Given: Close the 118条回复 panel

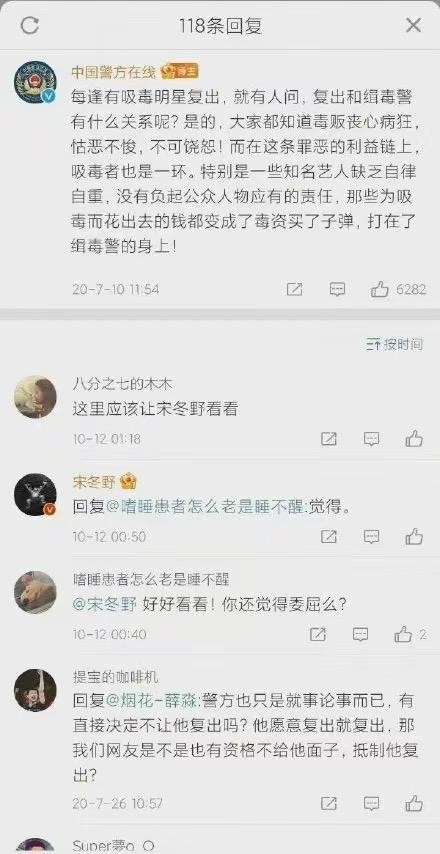Looking at the screenshot, I should tap(413, 25).
